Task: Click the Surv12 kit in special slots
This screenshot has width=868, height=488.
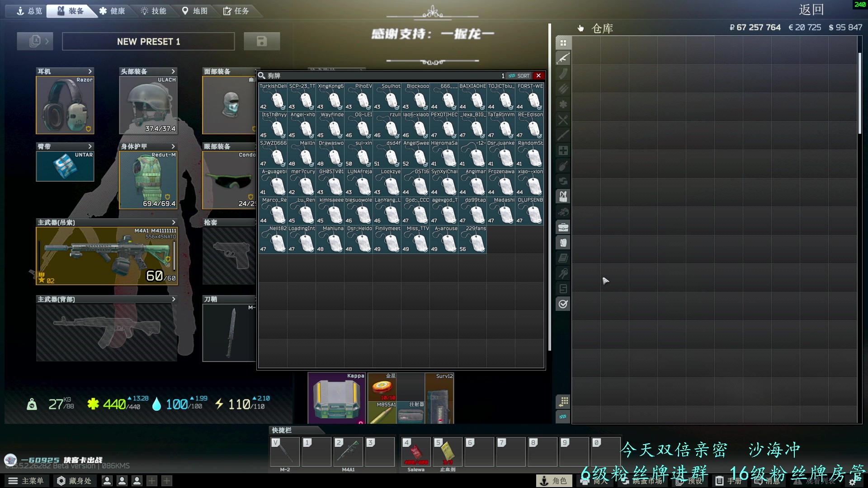Action: pos(439,398)
